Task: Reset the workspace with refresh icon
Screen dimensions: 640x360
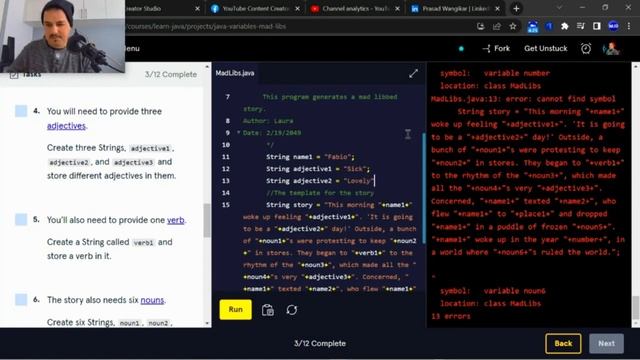Action: [292, 310]
